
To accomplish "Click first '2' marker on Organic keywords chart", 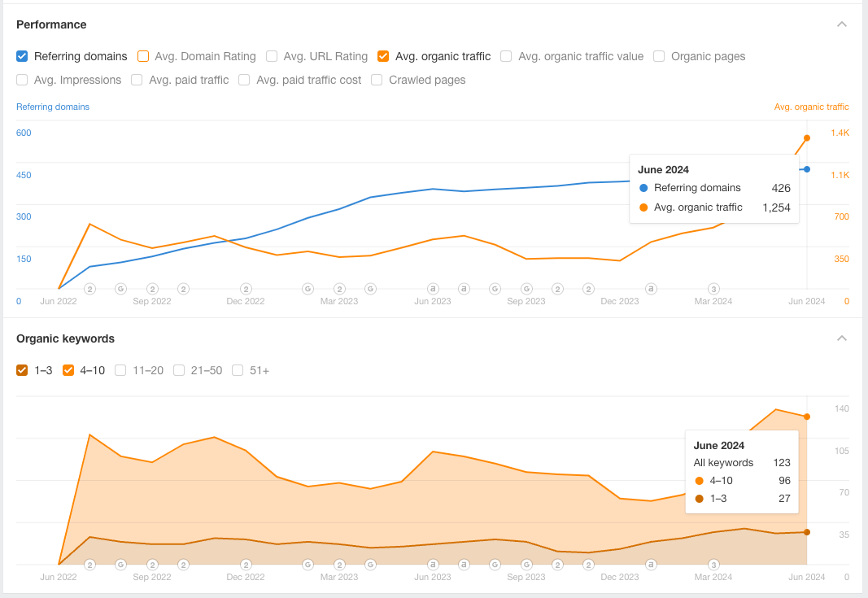I will point(89,565).
